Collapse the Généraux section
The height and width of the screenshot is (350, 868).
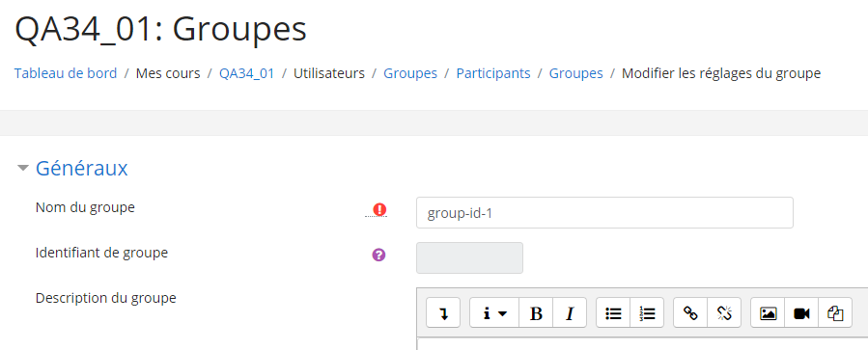[23, 168]
